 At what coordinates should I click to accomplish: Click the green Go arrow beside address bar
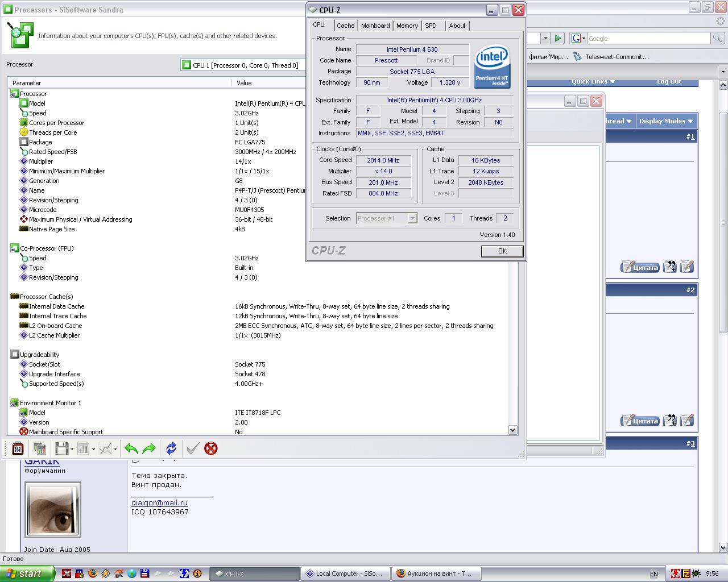pos(558,38)
